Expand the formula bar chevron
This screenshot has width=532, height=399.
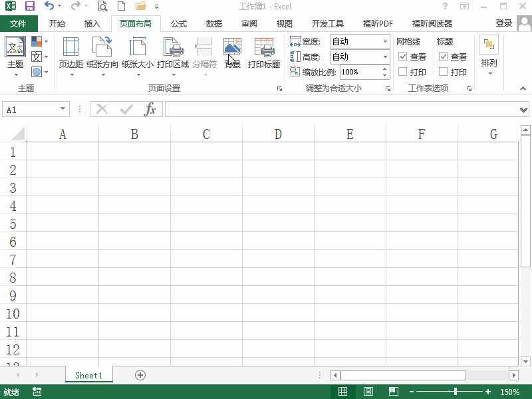523,110
